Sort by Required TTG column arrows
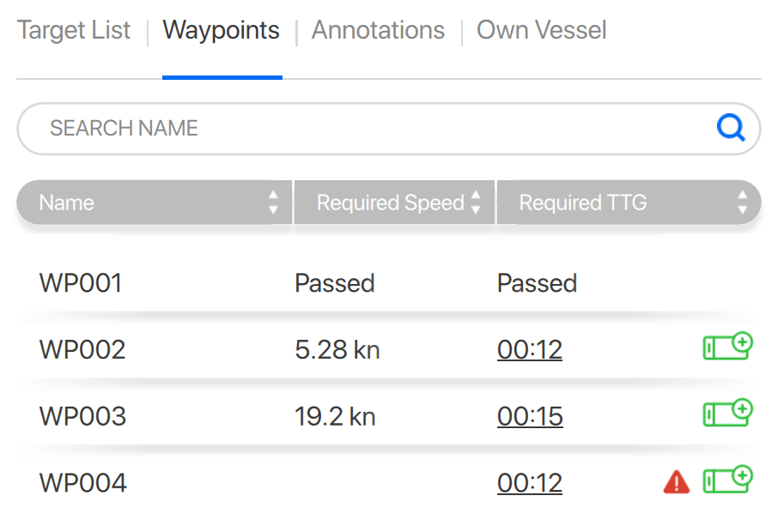The image size is (784, 532). click(743, 203)
